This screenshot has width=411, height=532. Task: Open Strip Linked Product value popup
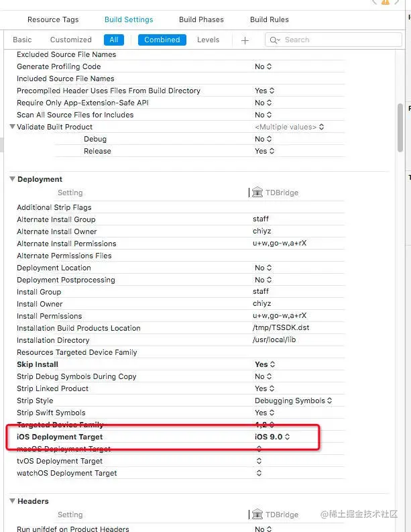pyautogui.click(x=265, y=388)
